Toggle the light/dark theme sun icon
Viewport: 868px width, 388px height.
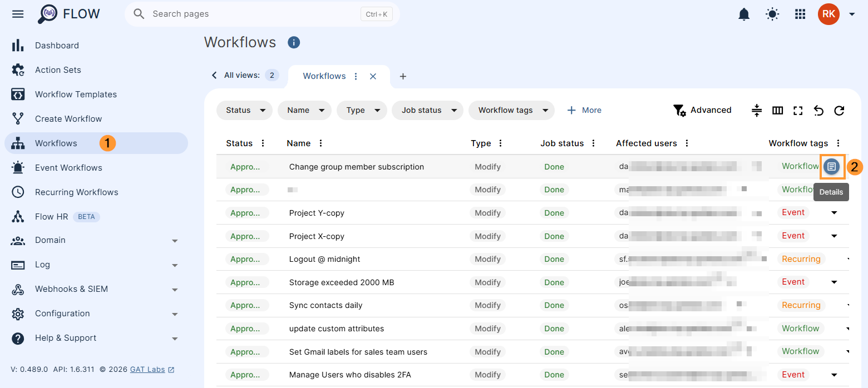[x=772, y=14]
